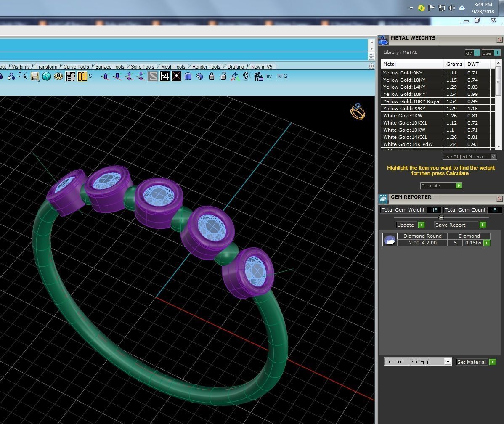Screen dimensions: 504x424
Task: Click the Gem Reporter panel icon
Action: [383, 199]
